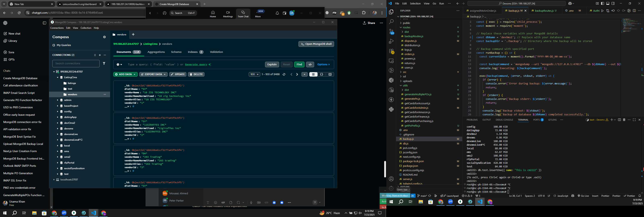Click the Find button in Compass
This screenshot has width=644, height=217.
(299, 64)
